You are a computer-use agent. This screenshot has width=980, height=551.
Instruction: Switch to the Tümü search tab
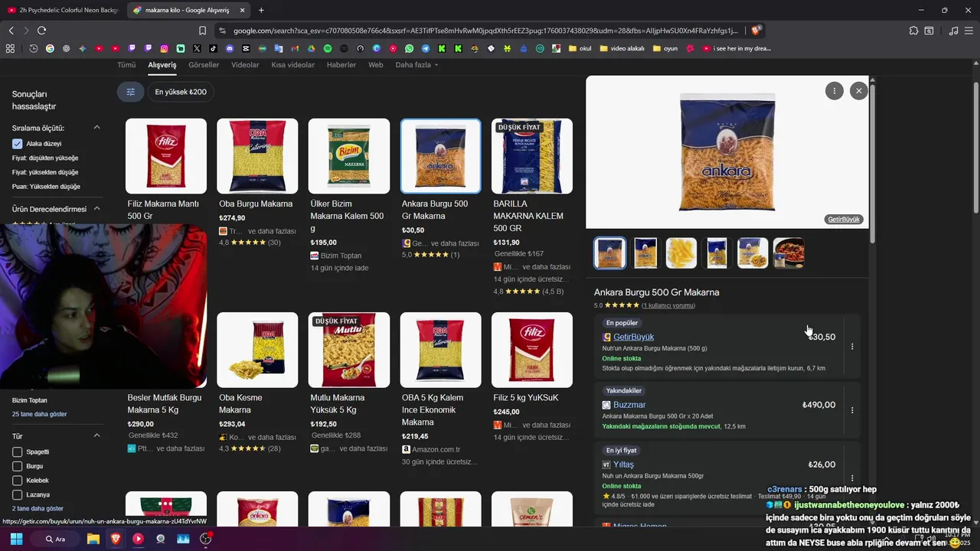coord(126,65)
